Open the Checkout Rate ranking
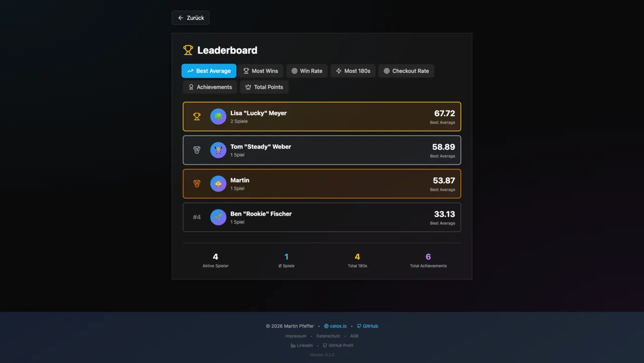Image resolution: width=644 pixels, height=363 pixels. coord(406,71)
